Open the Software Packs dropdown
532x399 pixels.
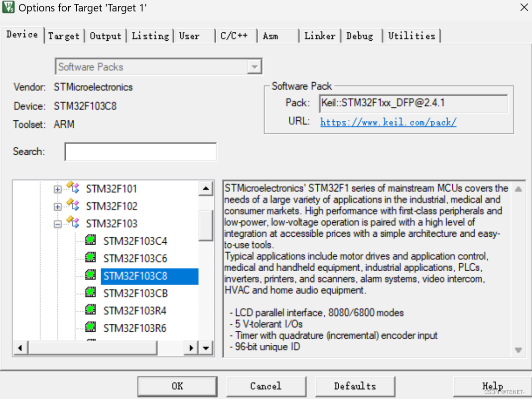[255, 67]
